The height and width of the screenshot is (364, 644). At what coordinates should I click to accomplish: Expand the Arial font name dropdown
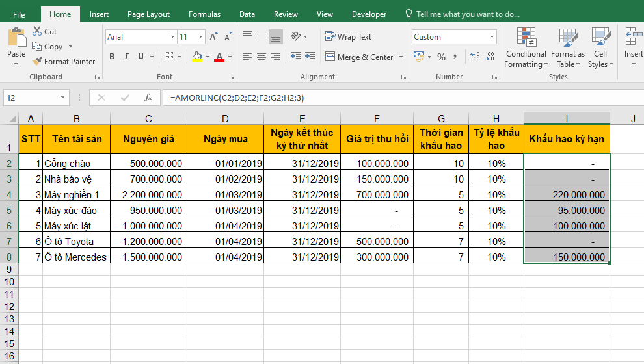pyautogui.click(x=172, y=37)
